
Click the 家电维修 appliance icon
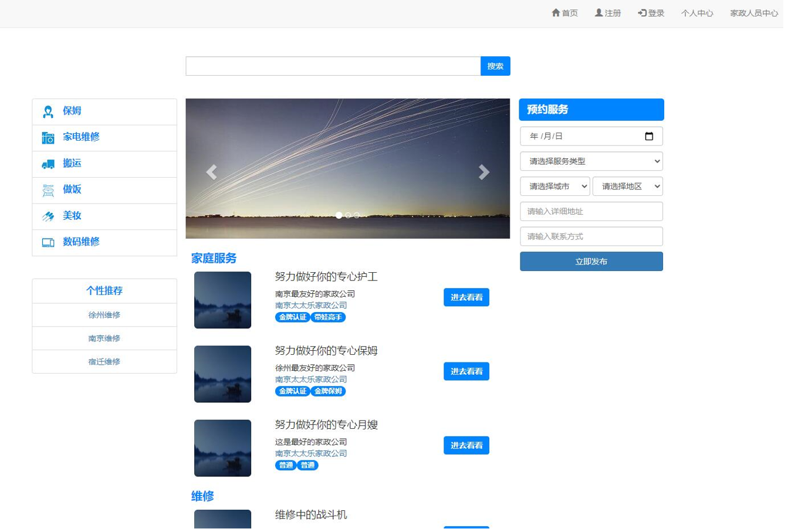point(48,138)
